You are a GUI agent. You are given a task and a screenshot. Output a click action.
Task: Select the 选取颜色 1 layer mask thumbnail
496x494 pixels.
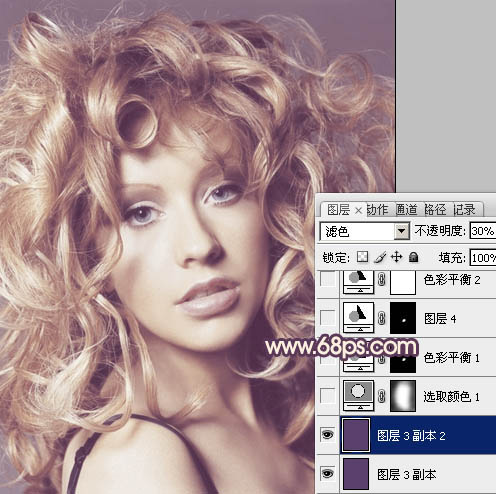pos(403,396)
